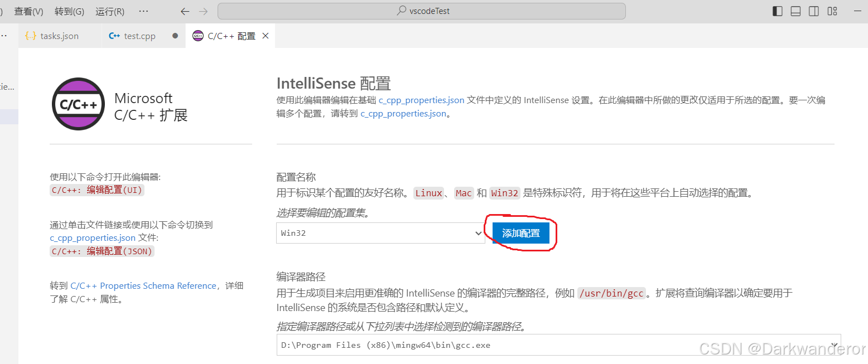Click tasks.json file icon
868x364 pixels.
(x=31, y=36)
